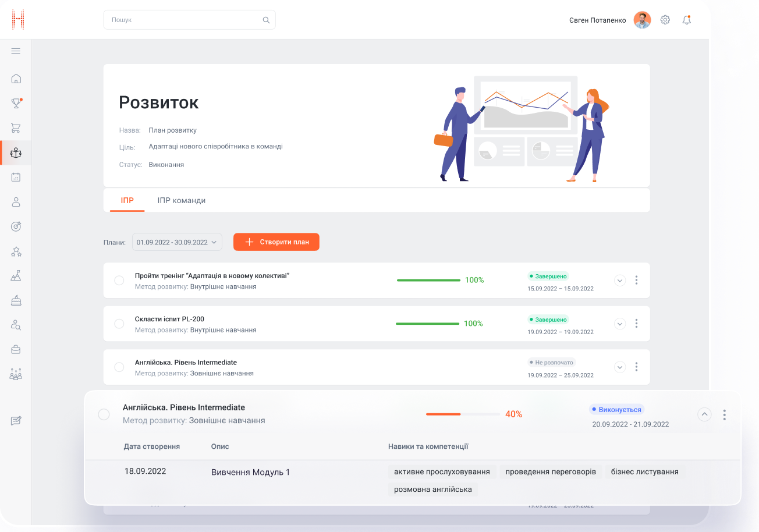The image size is (759, 532).
Task: Open settings gear icon
Action: click(665, 20)
